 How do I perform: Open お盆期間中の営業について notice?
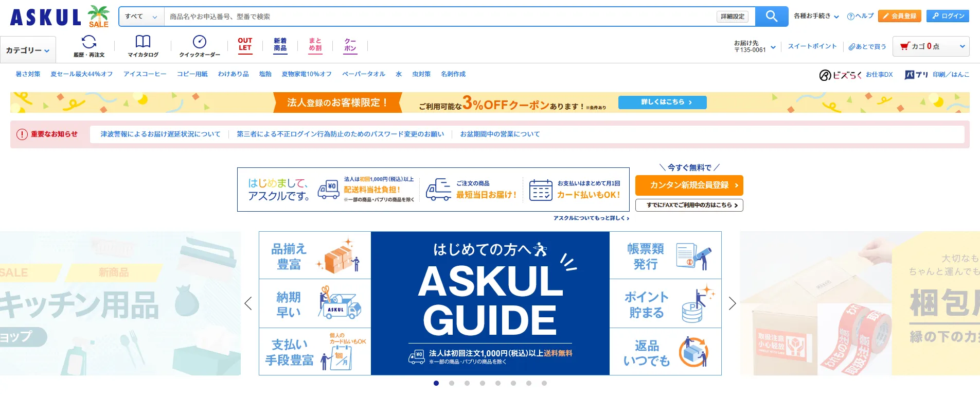(500, 134)
